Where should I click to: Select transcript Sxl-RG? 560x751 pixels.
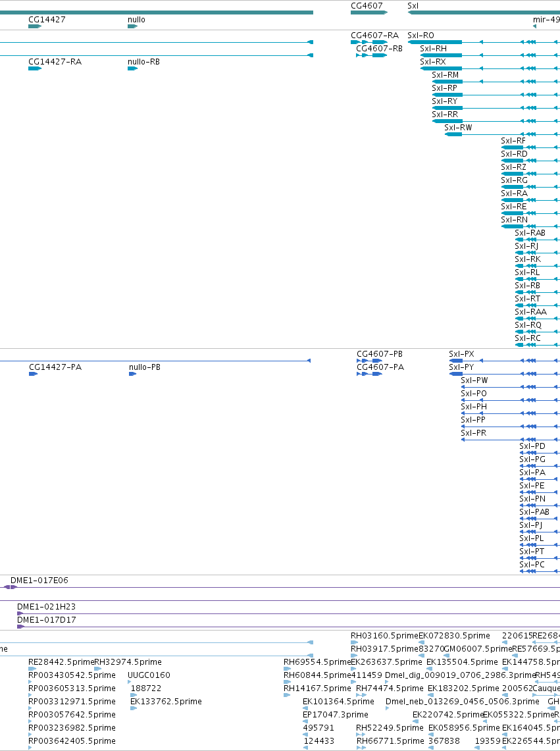514,180
